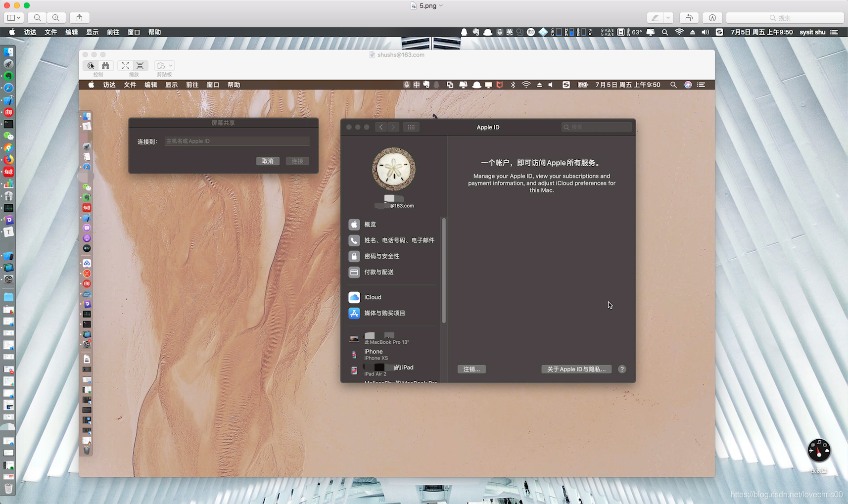The image size is (848, 504).
Task: Select MacBook Pro 13" device entry
Action: [x=391, y=338]
